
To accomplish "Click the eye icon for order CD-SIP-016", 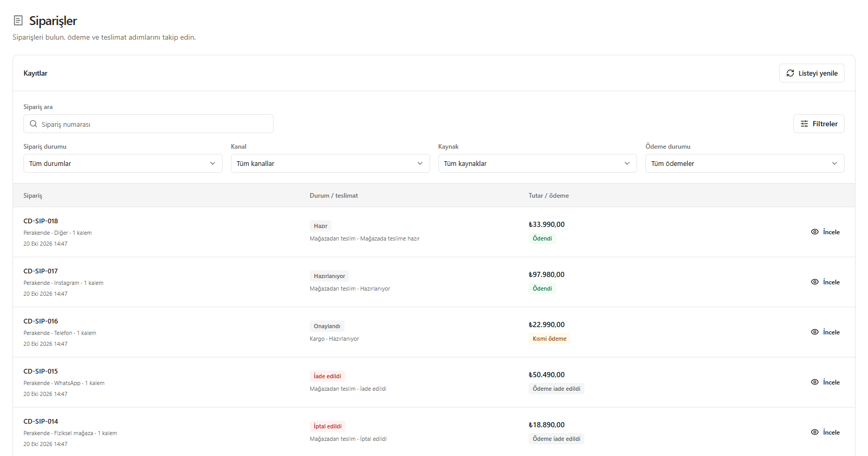I will (815, 332).
